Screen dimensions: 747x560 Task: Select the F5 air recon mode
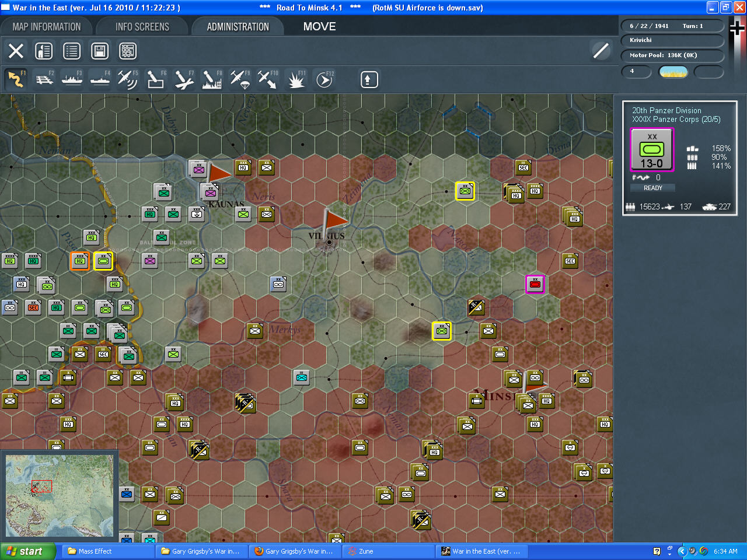tap(128, 79)
